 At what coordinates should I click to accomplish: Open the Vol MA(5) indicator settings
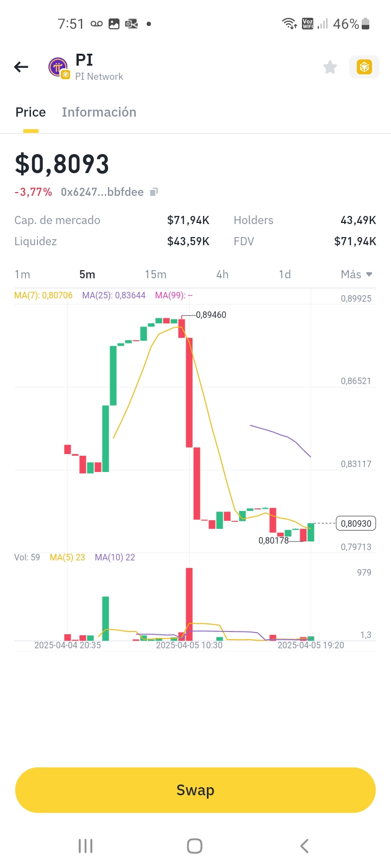click(67, 557)
